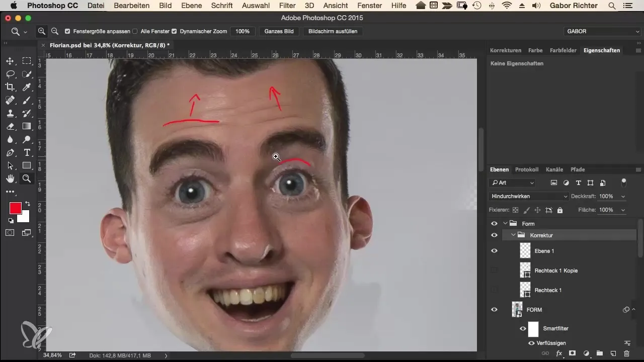The width and height of the screenshot is (644, 362).
Task: Lock transparent pixels
Action: coord(515,210)
